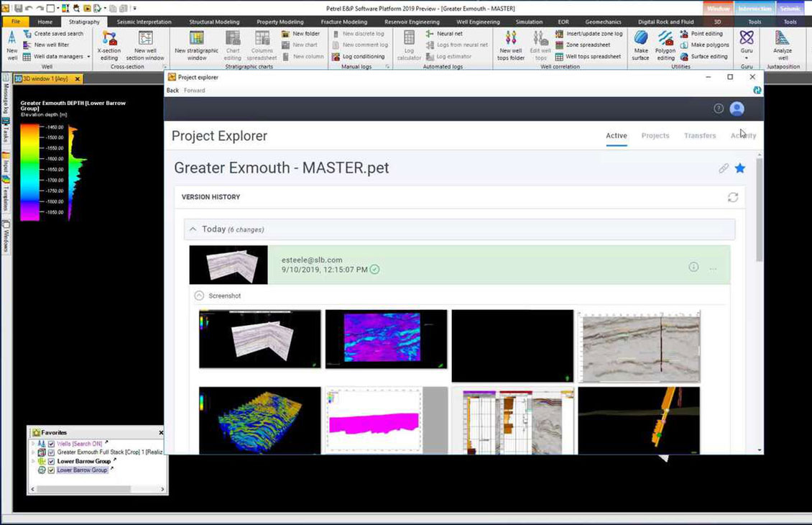Open the Projects tab in Project Explorer
812x525 pixels.
pos(655,136)
